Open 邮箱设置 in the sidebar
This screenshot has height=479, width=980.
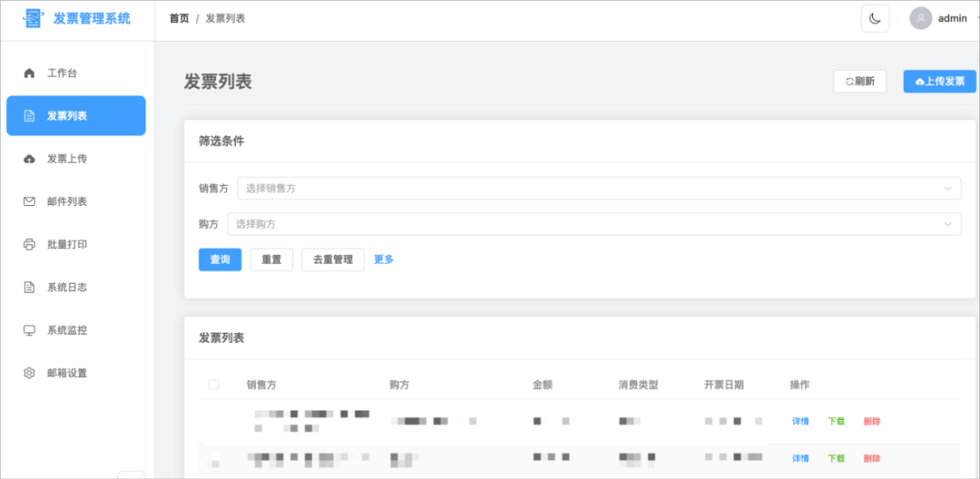(x=76, y=373)
